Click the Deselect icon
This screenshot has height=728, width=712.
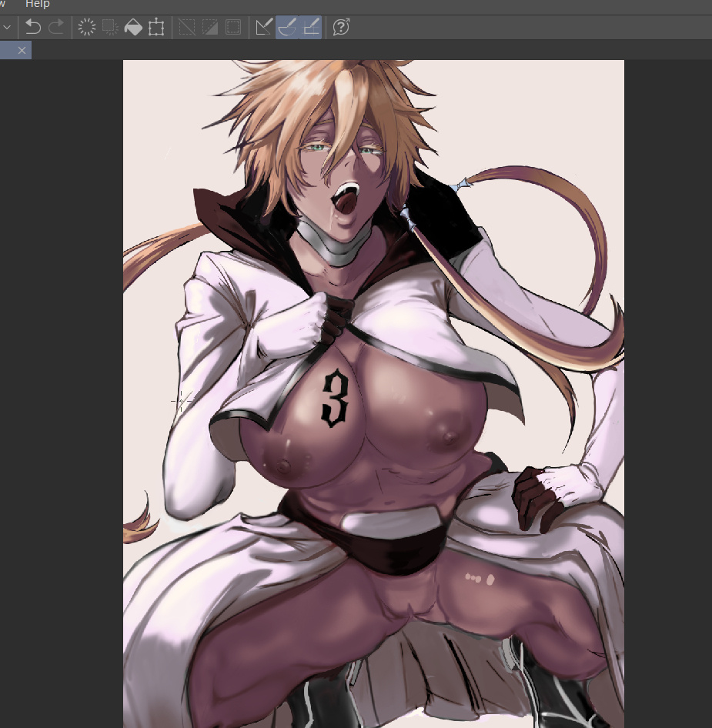(x=187, y=27)
